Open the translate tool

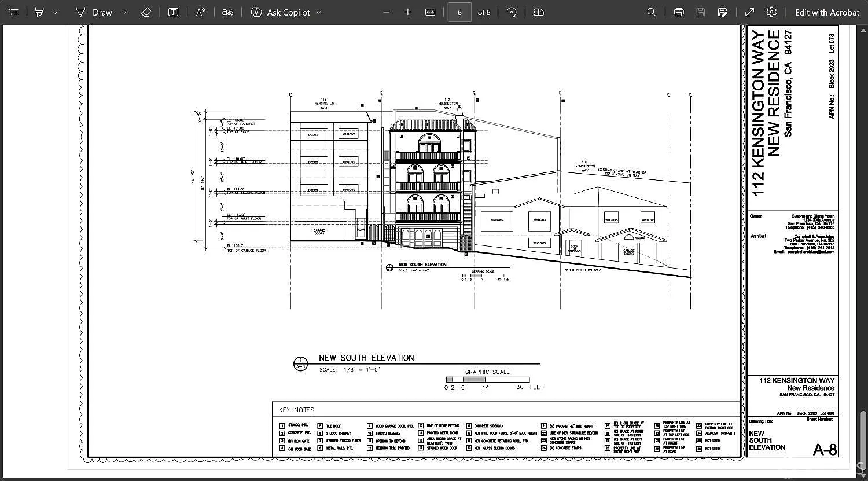coord(228,12)
